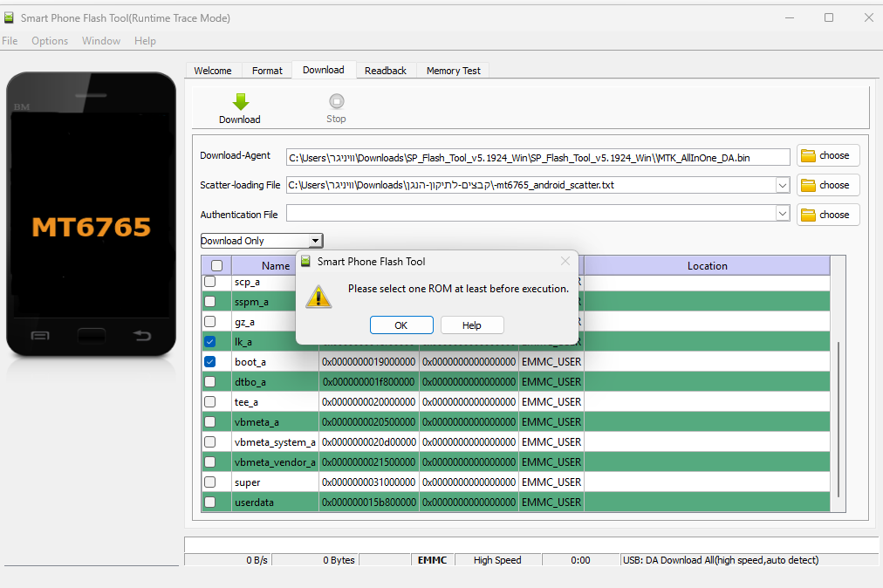Uncheck the boot_a partition checkbox
The height and width of the screenshot is (588, 883).
click(210, 361)
